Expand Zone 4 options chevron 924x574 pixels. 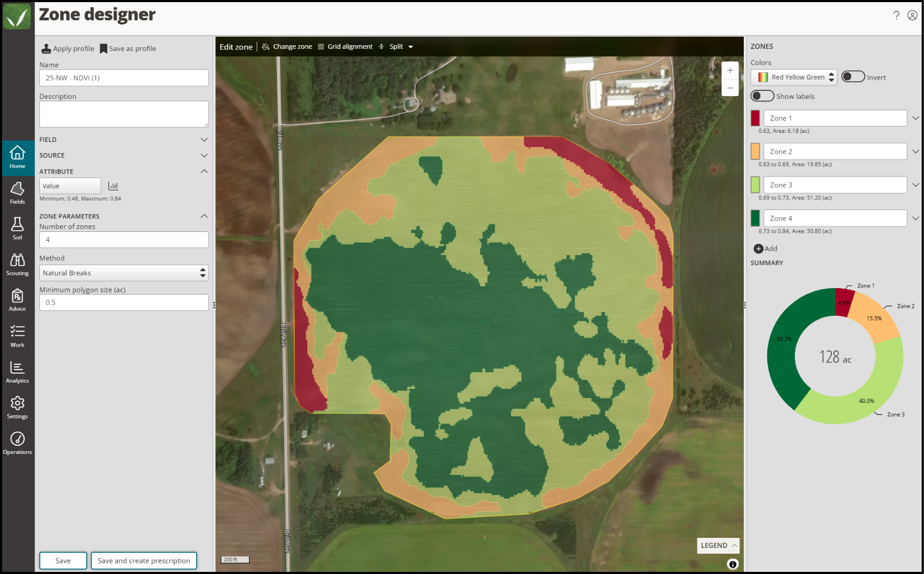pyautogui.click(x=915, y=218)
